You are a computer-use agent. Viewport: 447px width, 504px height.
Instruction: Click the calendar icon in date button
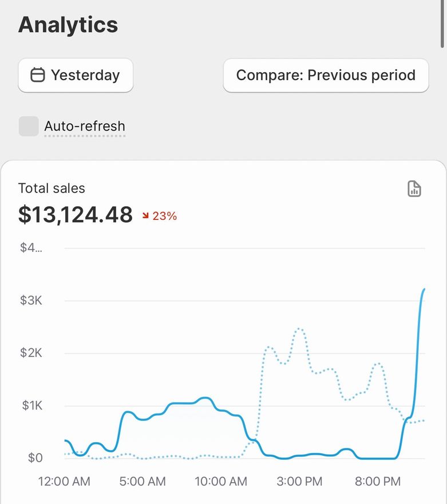click(38, 75)
